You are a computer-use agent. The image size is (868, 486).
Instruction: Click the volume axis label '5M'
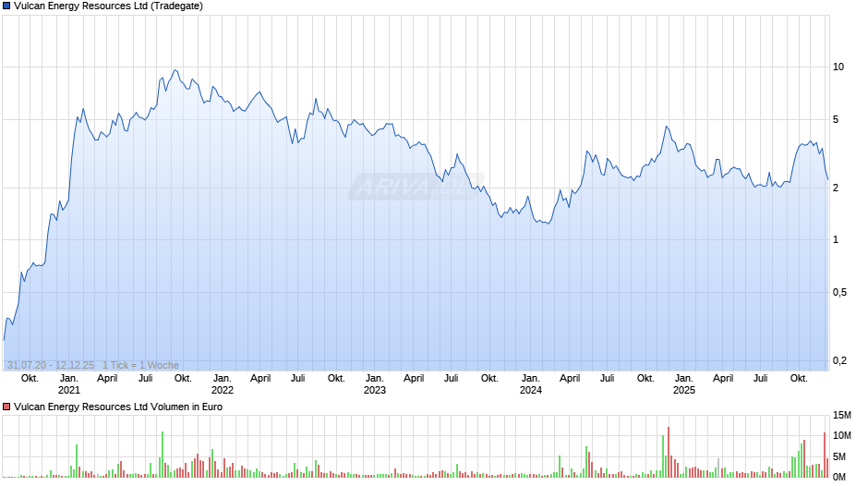point(839,456)
